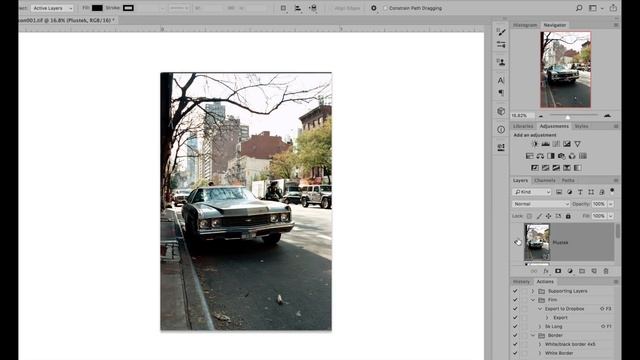Add an Exposure adjustment
The width and height of the screenshot is (640, 360).
567,144
